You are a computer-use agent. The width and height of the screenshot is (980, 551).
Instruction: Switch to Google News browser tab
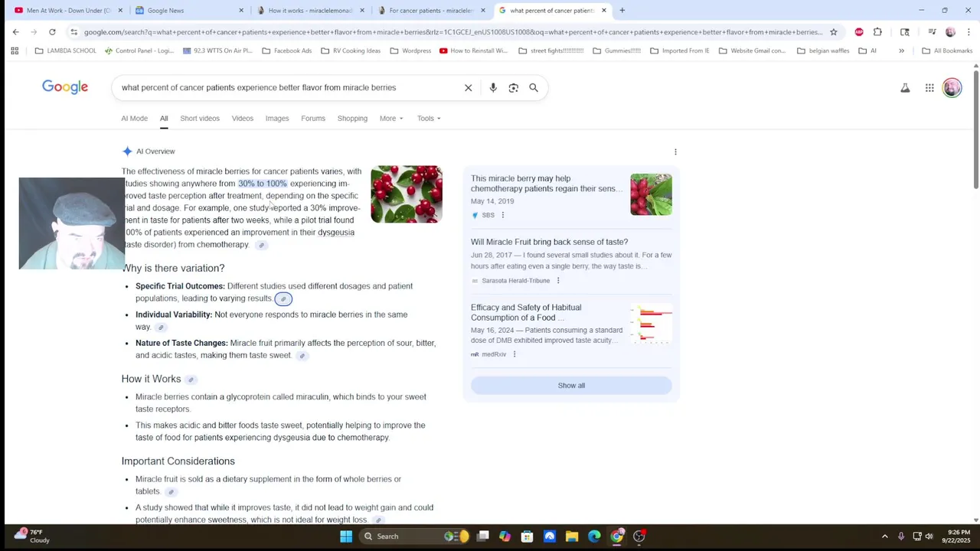coord(188,11)
